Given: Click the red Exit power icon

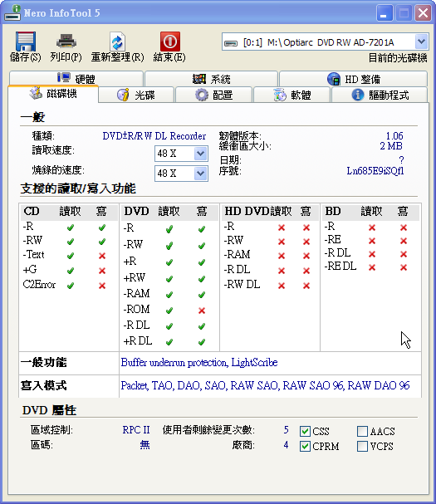Looking at the screenshot, I should pyautogui.click(x=169, y=42).
